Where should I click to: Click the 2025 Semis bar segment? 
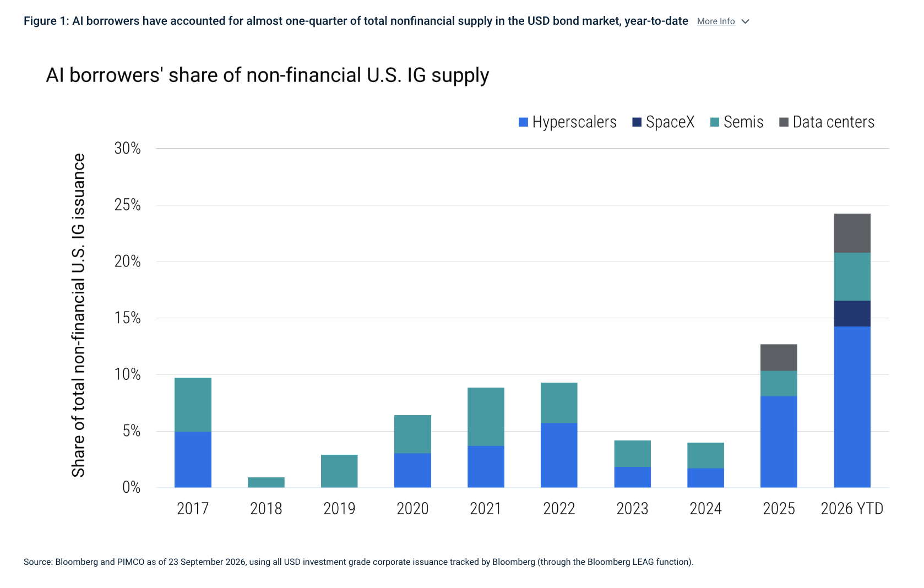[779, 384]
